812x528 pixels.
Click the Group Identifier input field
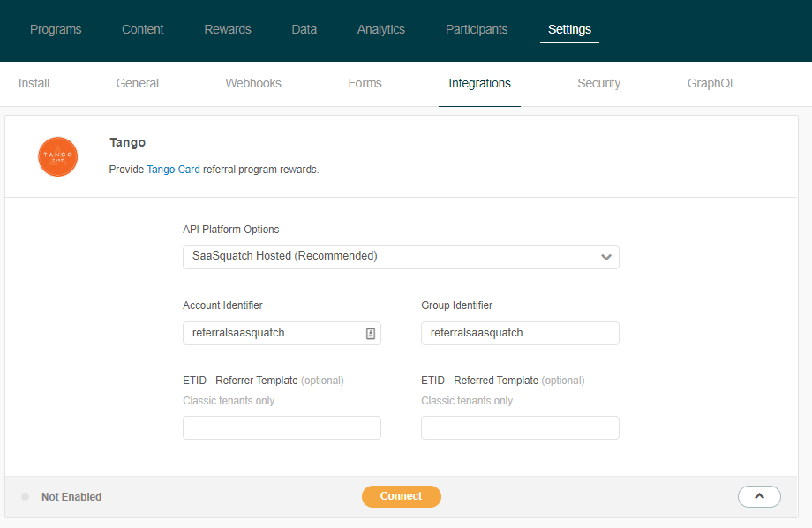coord(520,334)
